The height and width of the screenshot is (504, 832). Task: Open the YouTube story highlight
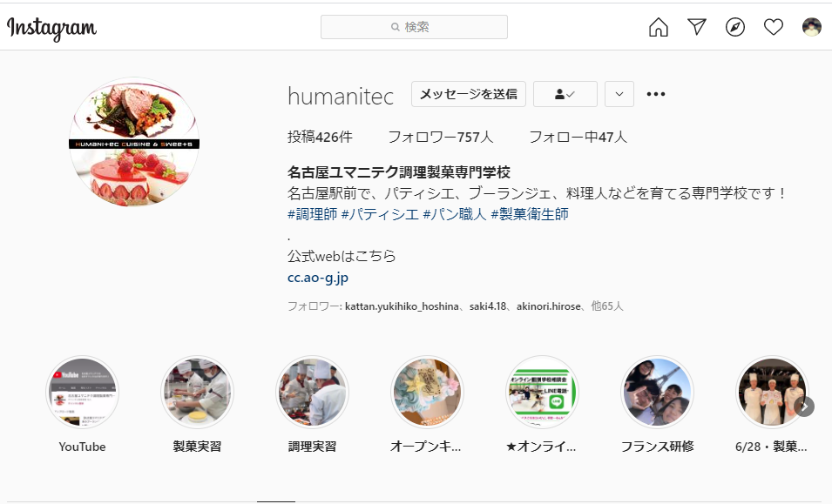pos(82,392)
